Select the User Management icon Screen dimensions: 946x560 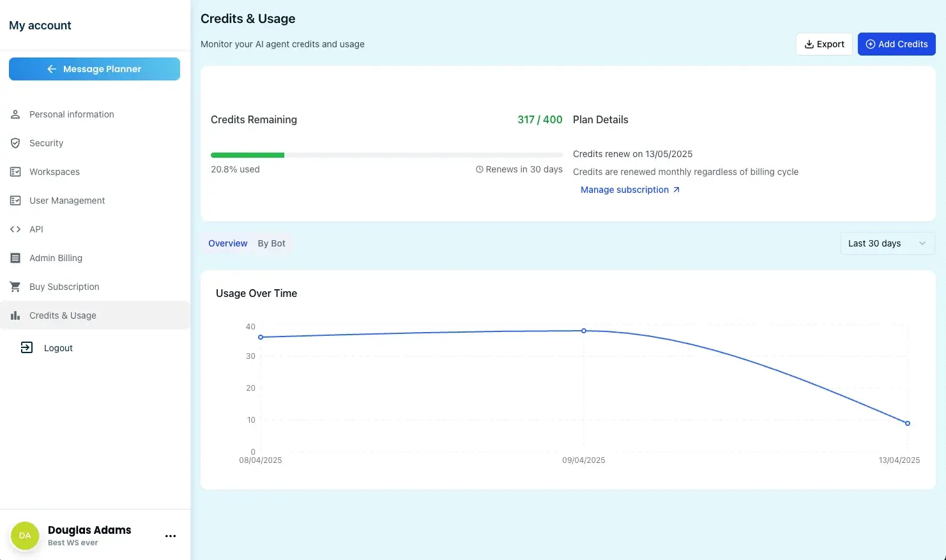click(x=15, y=200)
